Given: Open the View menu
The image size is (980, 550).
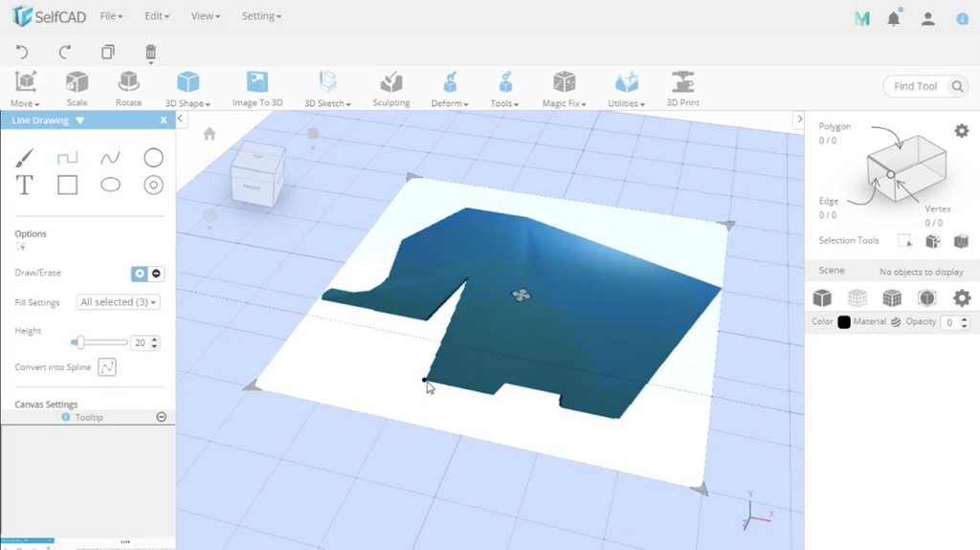Looking at the screenshot, I should click(205, 16).
